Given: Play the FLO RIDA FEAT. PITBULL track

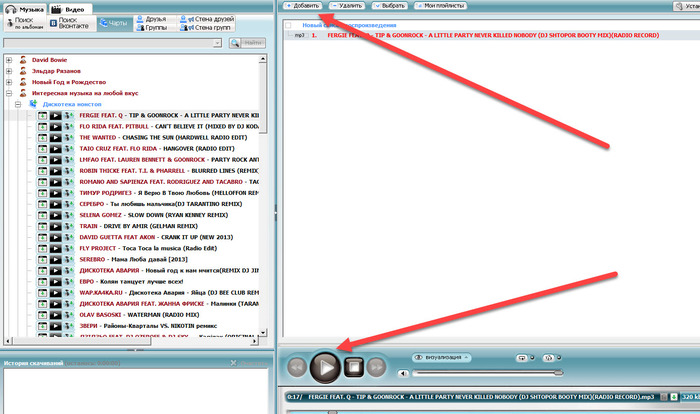Looking at the screenshot, I should (55, 127).
